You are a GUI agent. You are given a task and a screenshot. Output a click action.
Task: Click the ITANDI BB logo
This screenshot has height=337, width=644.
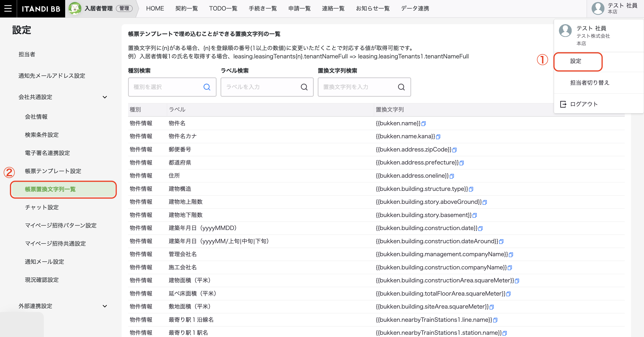[x=41, y=9]
